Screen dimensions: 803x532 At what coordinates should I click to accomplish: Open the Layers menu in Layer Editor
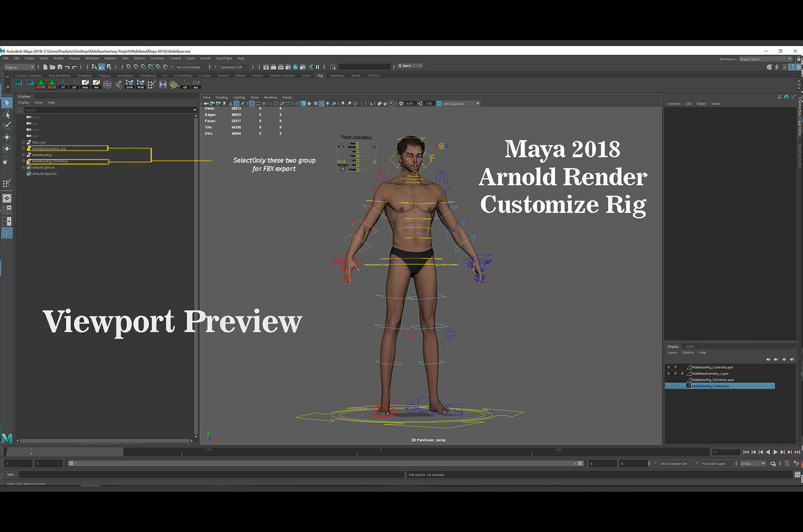(x=672, y=352)
